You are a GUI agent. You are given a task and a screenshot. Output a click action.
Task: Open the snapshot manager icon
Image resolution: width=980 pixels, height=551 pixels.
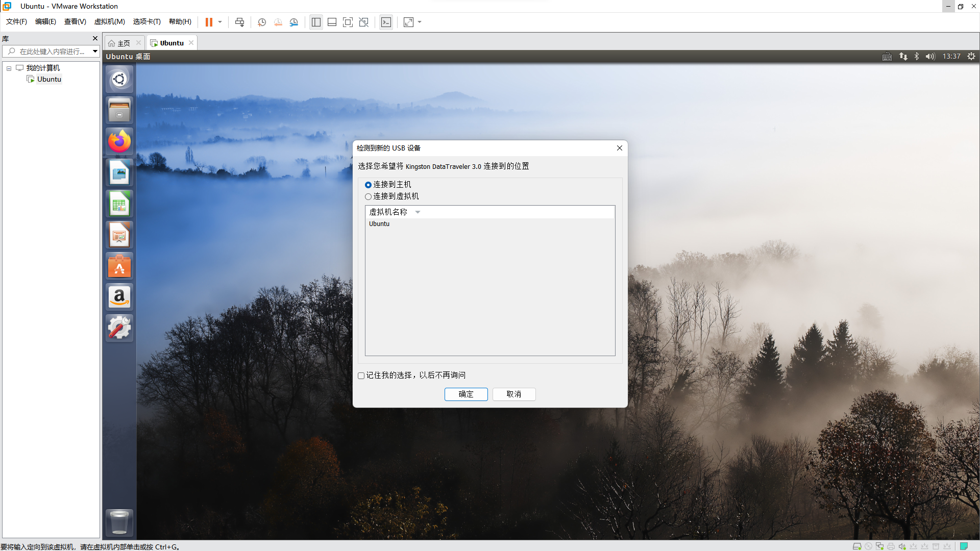294,22
